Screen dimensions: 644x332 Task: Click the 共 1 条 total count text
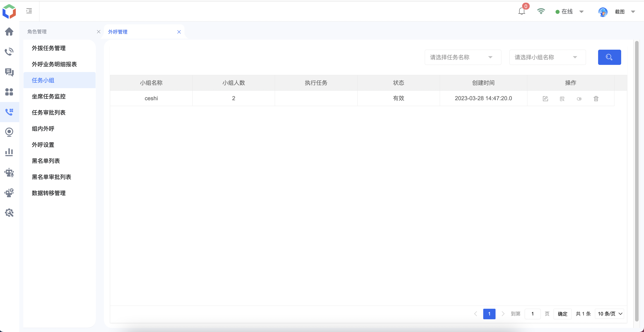click(583, 314)
